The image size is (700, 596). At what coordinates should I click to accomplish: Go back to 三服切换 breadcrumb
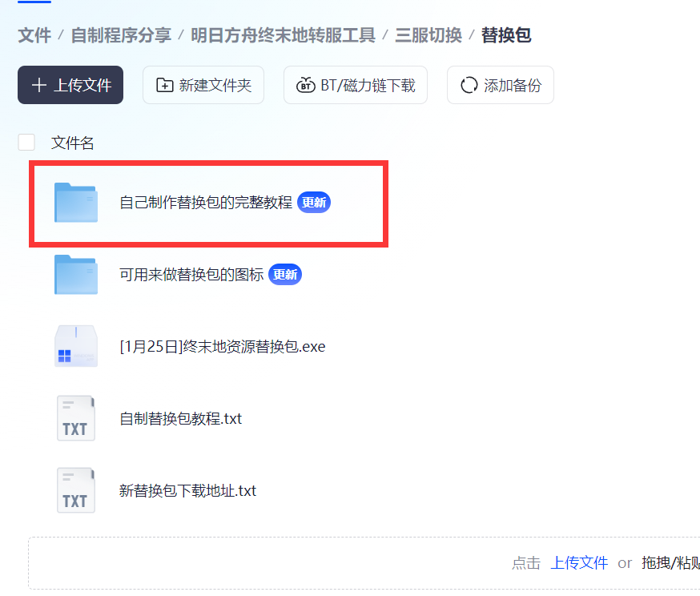pos(428,35)
